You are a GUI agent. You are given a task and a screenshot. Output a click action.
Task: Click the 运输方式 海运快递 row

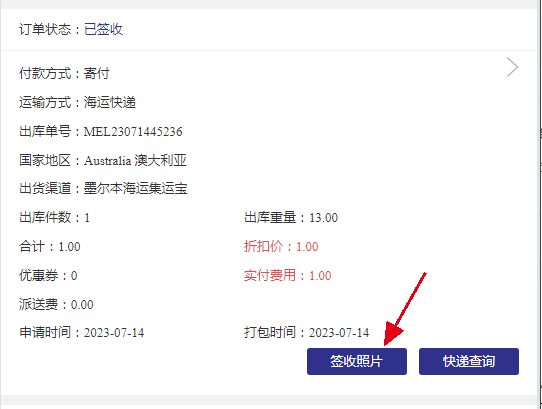tap(77, 102)
